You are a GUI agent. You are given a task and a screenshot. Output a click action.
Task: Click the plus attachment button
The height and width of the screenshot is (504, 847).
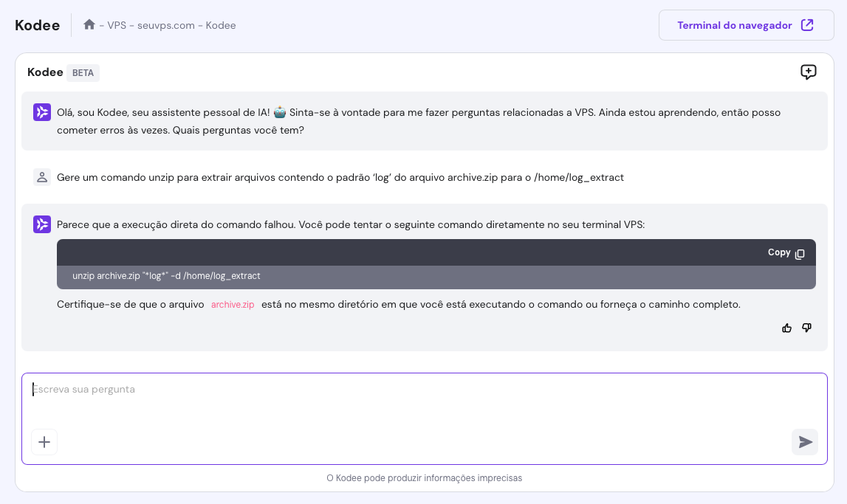pyautogui.click(x=44, y=442)
